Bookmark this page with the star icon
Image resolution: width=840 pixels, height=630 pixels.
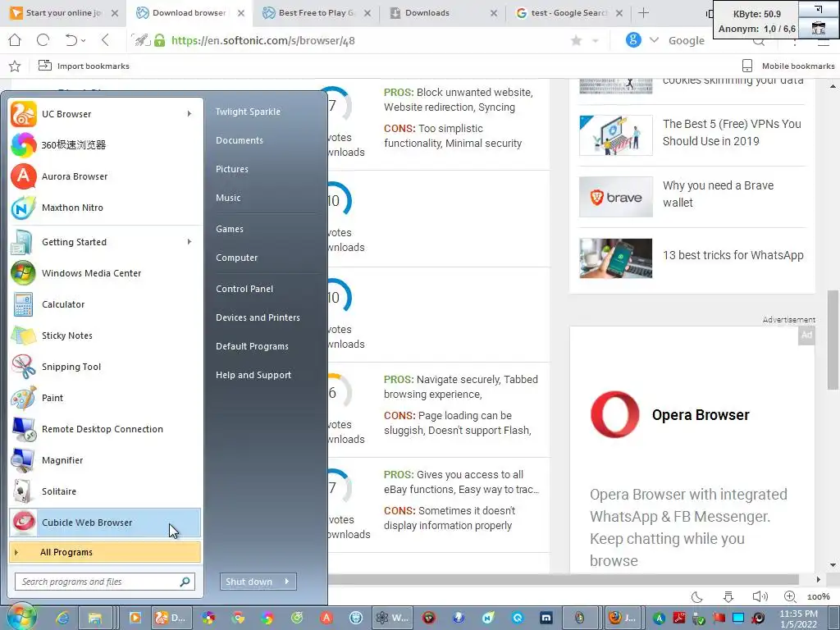pyautogui.click(x=577, y=41)
